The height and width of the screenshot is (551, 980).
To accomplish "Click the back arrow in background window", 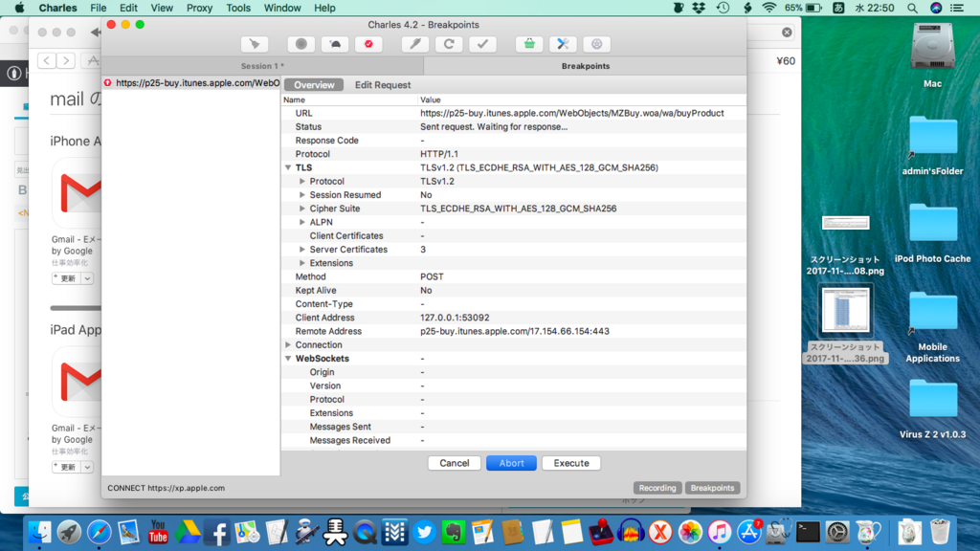I will click(x=47, y=60).
